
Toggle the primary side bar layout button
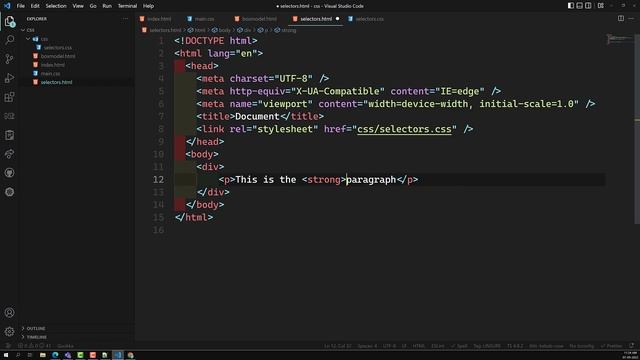(571, 6)
